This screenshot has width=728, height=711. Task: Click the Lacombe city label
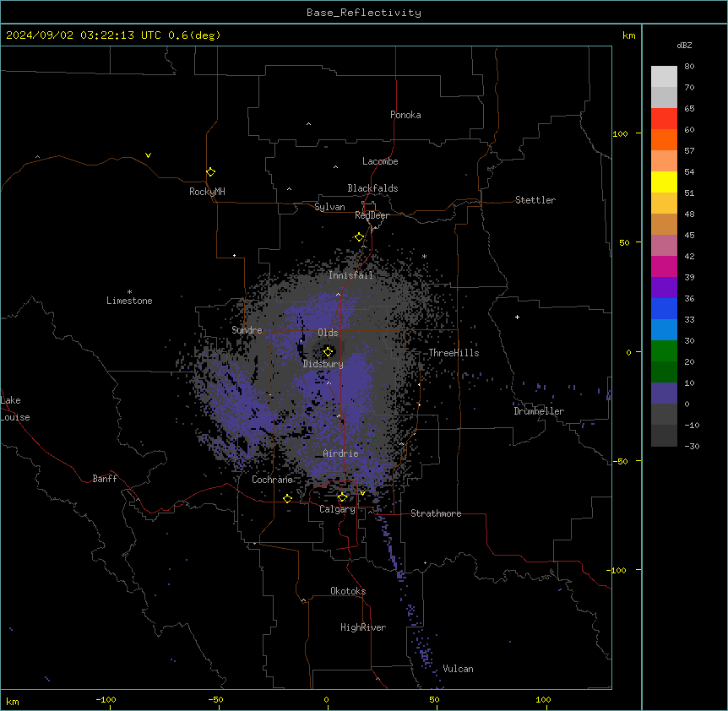(380, 161)
